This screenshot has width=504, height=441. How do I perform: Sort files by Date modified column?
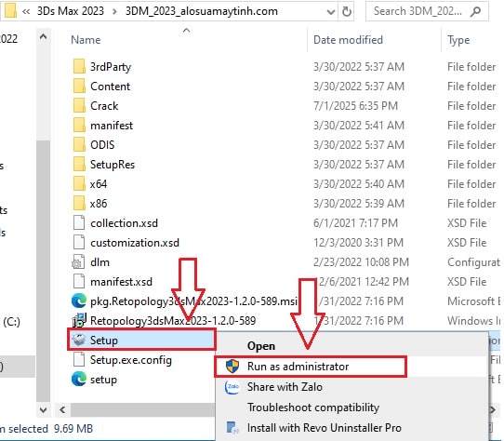[348, 40]
